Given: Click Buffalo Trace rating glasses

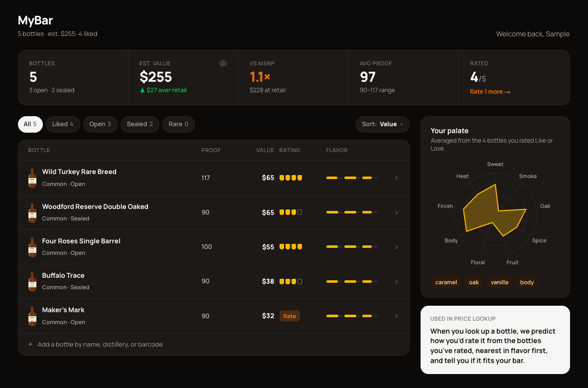Looking at the screenshot, I should (291, 281).
